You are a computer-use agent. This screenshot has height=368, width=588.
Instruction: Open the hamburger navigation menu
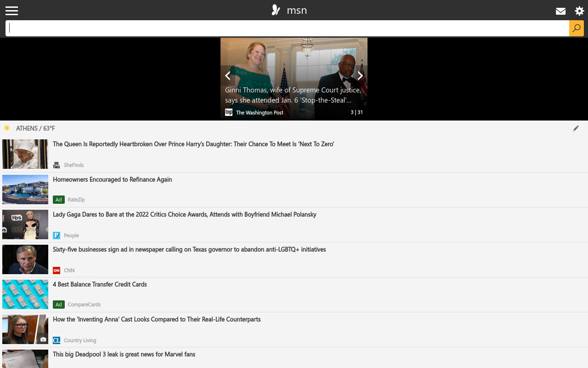(11, 11)
